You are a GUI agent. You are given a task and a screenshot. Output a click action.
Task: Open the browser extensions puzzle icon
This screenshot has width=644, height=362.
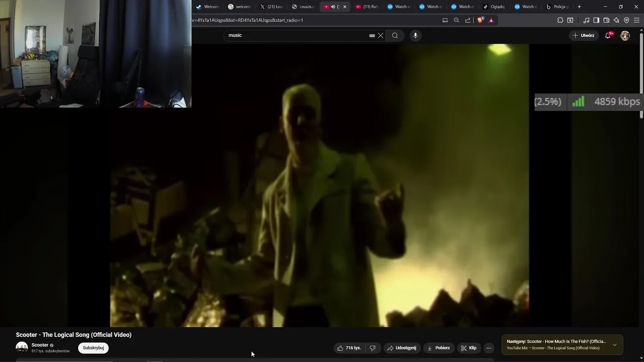[560, 20]
